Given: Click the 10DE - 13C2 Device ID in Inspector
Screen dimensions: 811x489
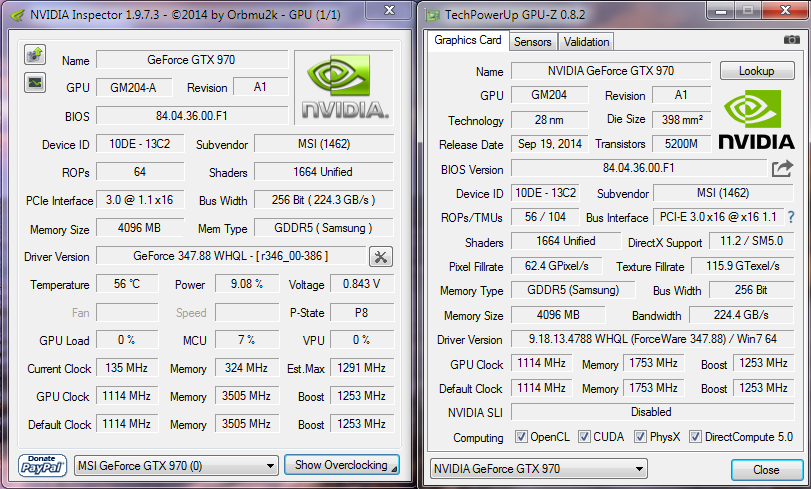Looking at the screenshot, I should pyautogui.click(x=140, y=144).
